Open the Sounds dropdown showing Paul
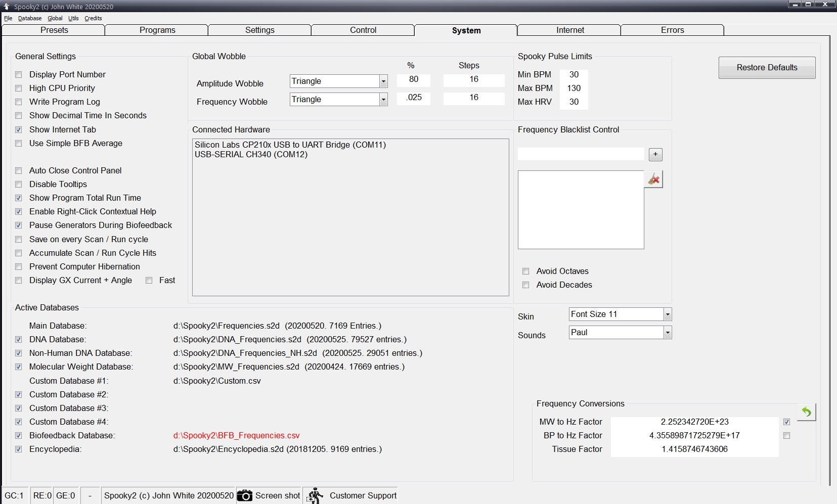 668,333
